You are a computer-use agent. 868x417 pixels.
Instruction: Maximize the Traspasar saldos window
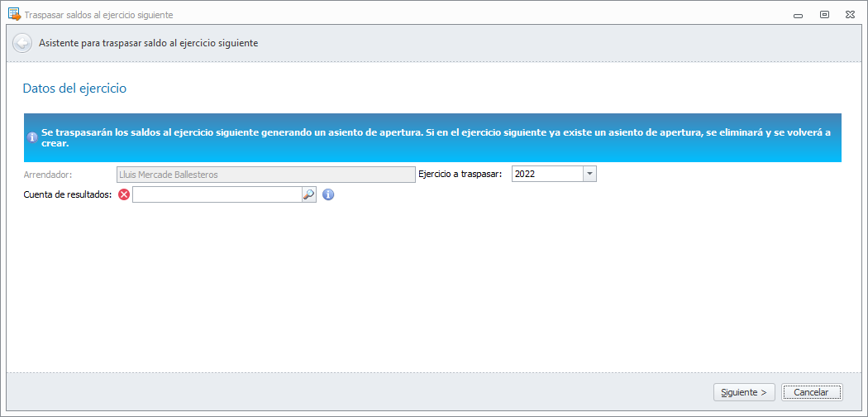824,15
